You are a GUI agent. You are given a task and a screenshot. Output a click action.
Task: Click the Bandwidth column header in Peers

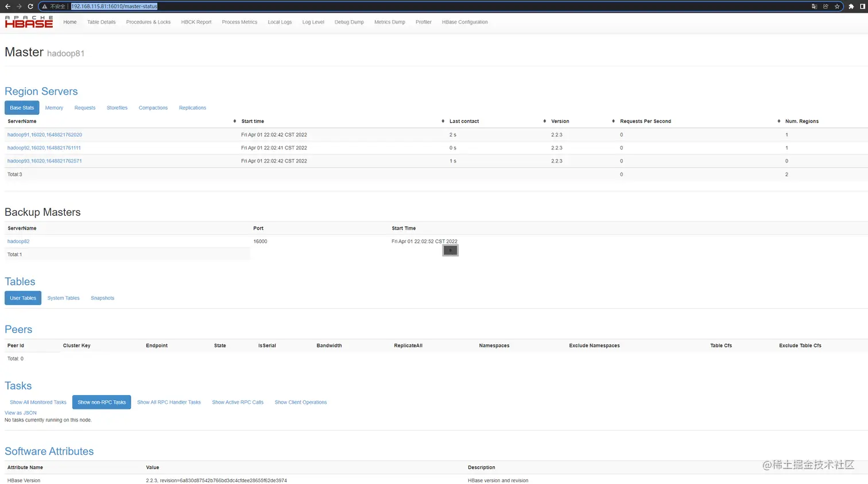[x=329, y=346]
